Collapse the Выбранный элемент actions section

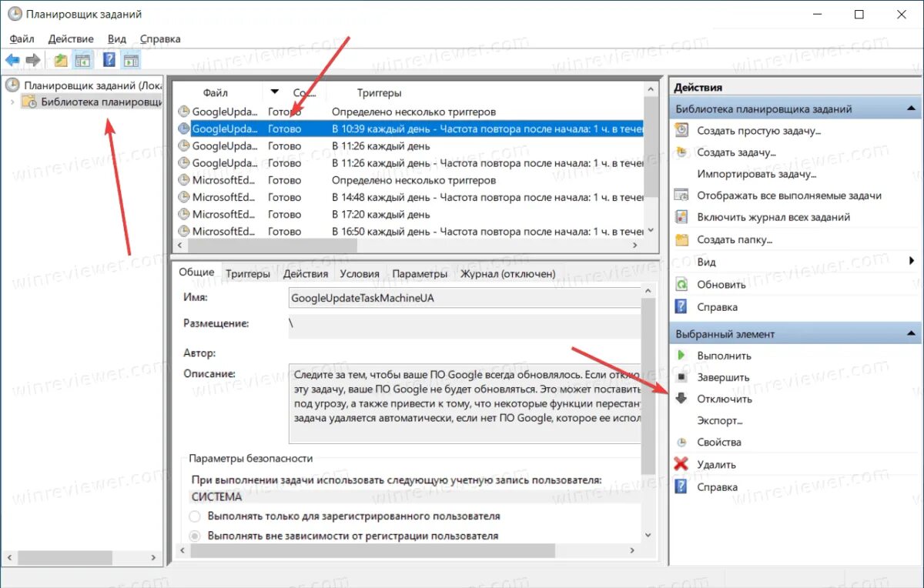(x=912, y=334)
